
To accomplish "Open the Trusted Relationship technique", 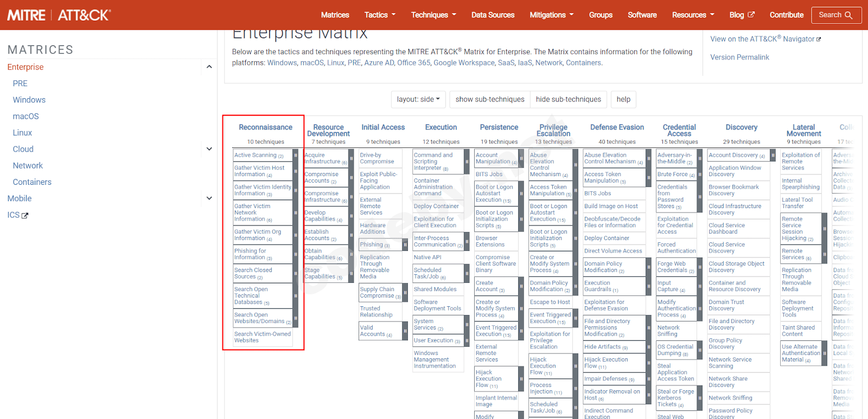I will point(376,312).
